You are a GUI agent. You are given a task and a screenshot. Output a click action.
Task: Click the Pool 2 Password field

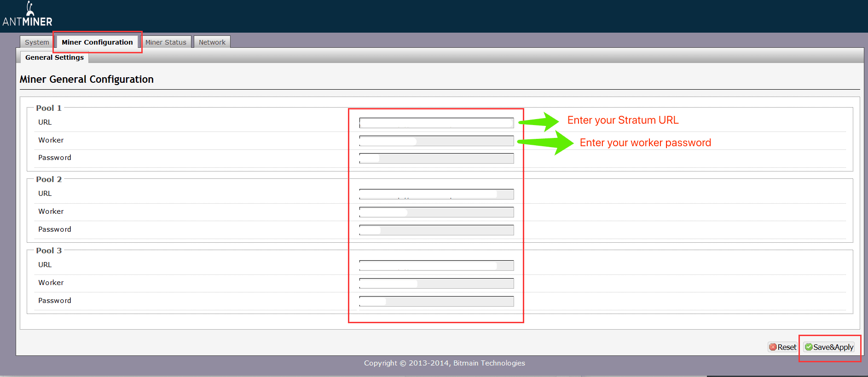436,230
